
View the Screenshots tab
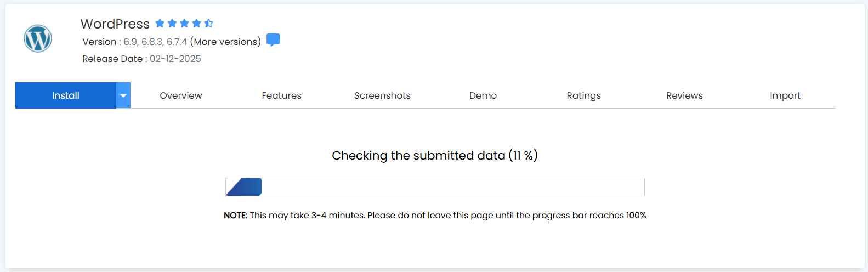click(x=382, y=95)
